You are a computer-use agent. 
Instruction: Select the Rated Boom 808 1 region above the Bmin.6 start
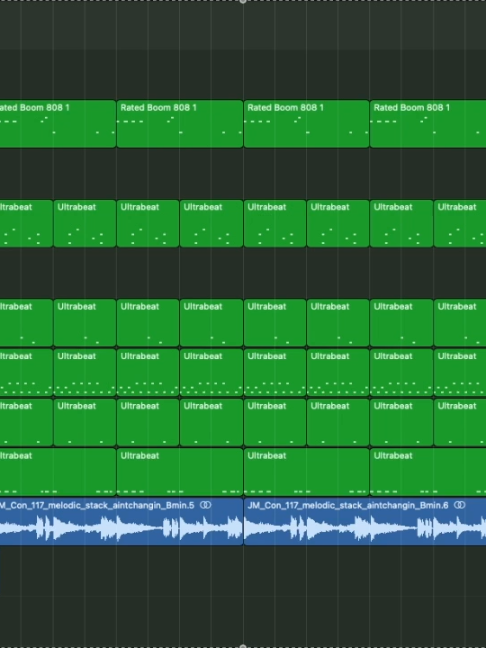(306, 124)
